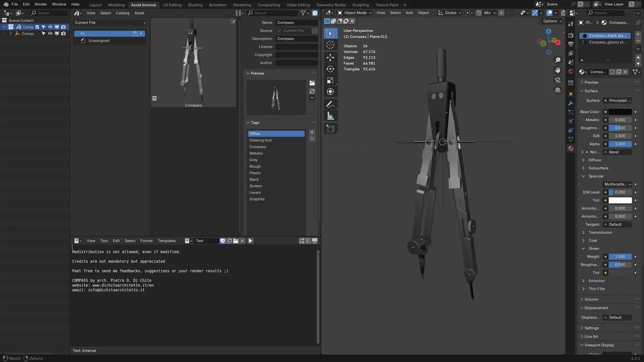Select the Annotate tool
644x362 pixels.
coord(330,104)
